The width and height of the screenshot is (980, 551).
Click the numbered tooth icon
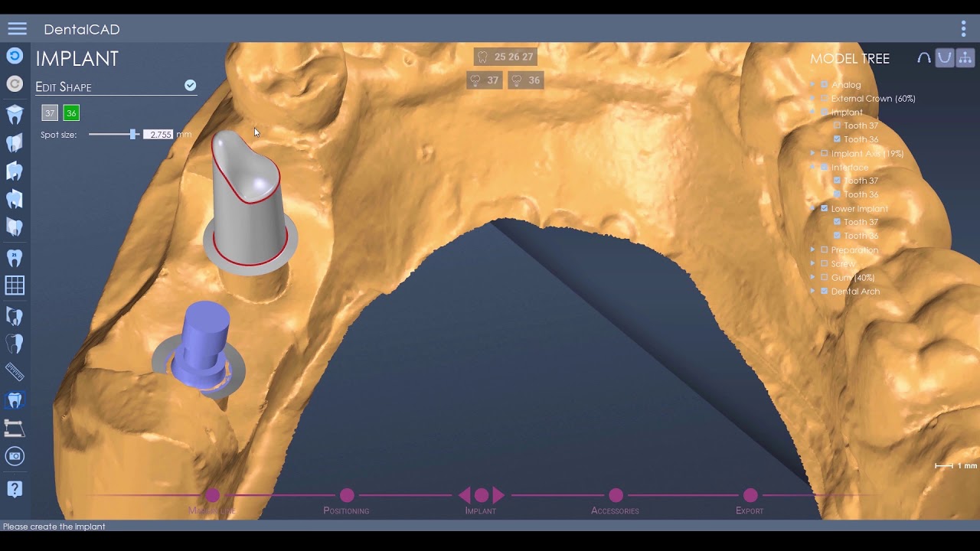click(15, 257)
